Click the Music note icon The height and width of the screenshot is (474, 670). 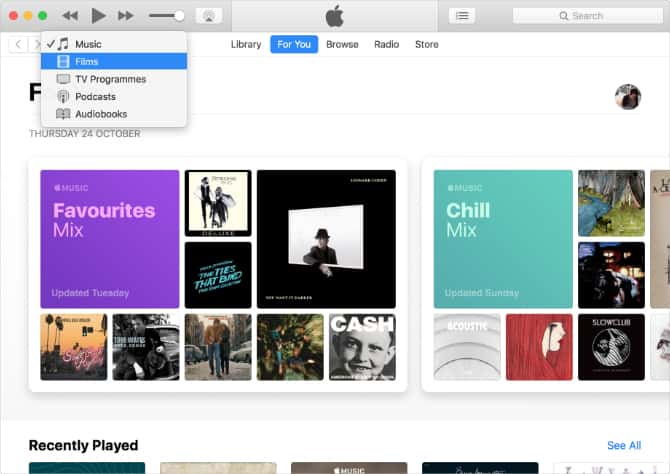pos(63,44)
